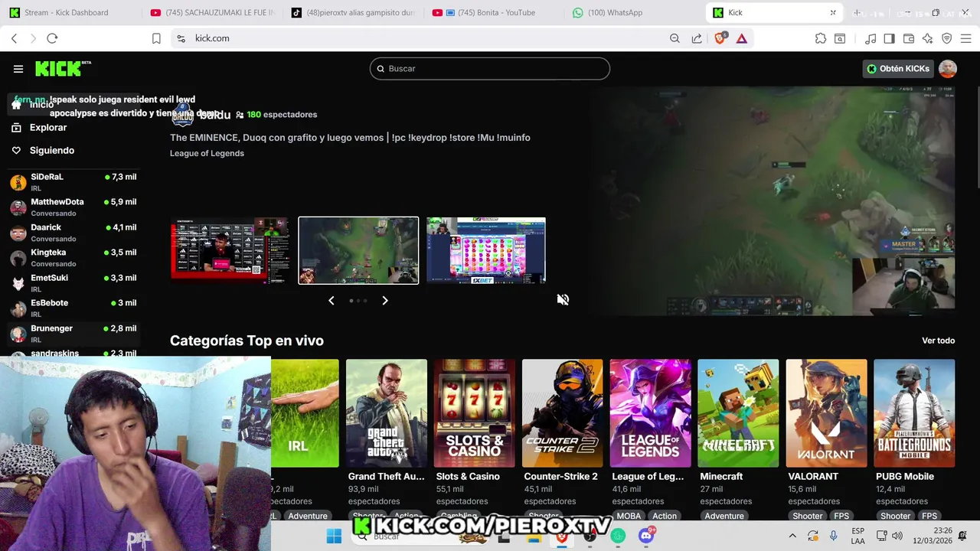Open EsBebote's channel in sidebar
This screenshot has width=980, height=551.
coord(73,308)
